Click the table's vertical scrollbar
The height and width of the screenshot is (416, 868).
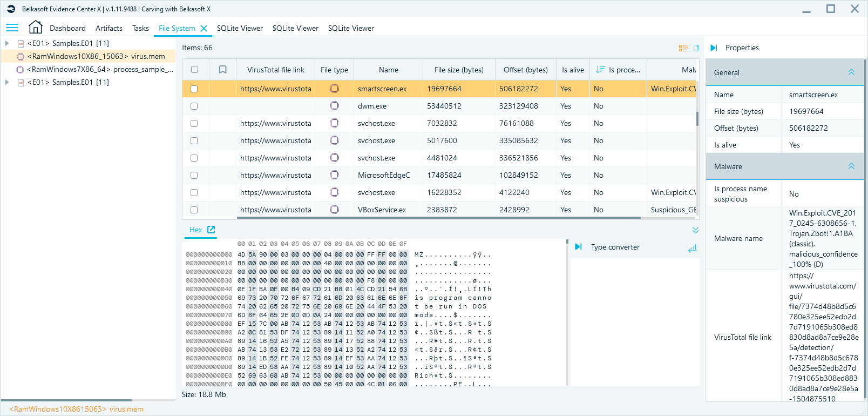pyautogui.click(x=697, y=119)
